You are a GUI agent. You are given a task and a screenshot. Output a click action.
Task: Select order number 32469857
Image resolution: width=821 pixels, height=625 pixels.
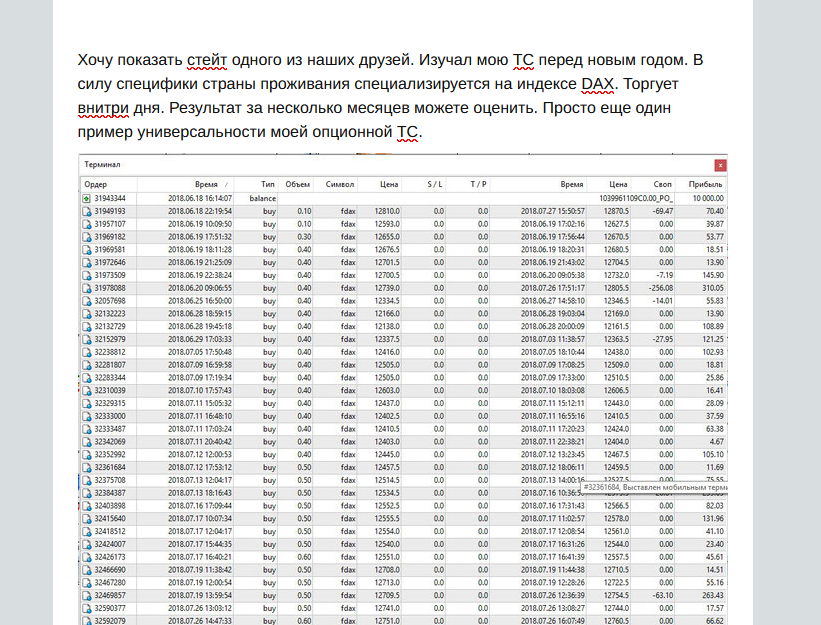tap(110, 596)
